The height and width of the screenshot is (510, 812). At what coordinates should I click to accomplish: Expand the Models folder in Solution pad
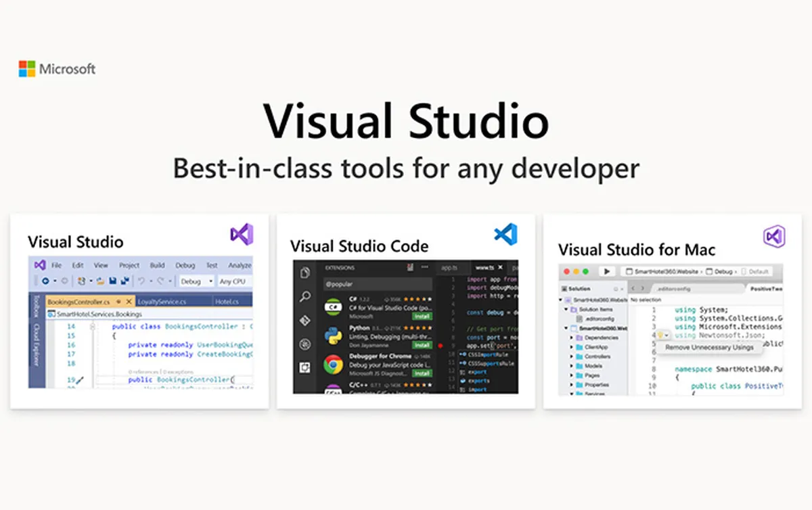click(x=572, y=366)
